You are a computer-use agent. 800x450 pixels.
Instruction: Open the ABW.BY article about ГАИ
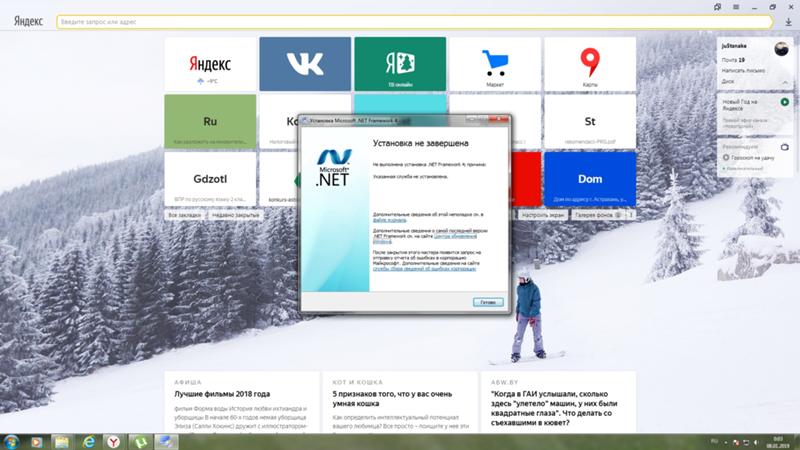click(x=554, y=408)
